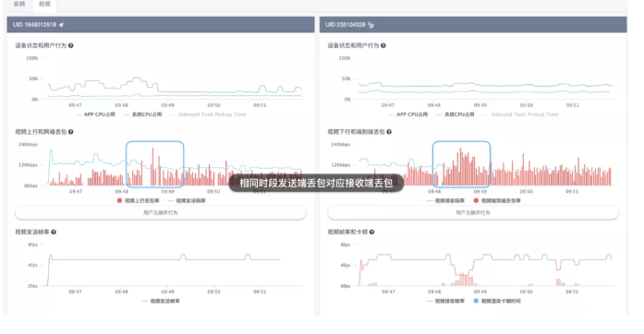Click the 视频下行和端到端丢包 chart title
The height and width of the screenshot is (334, 644).
(x=356, y=132)
